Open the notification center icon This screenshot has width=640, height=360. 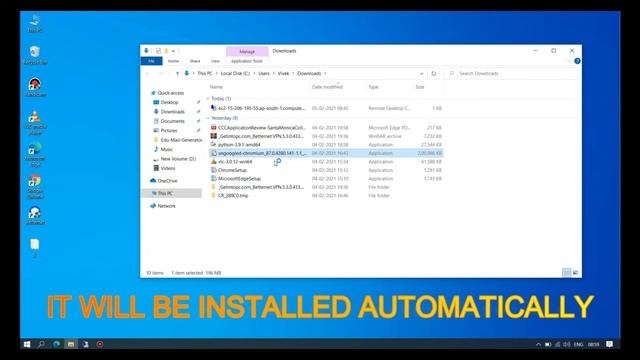coord(609,344)
